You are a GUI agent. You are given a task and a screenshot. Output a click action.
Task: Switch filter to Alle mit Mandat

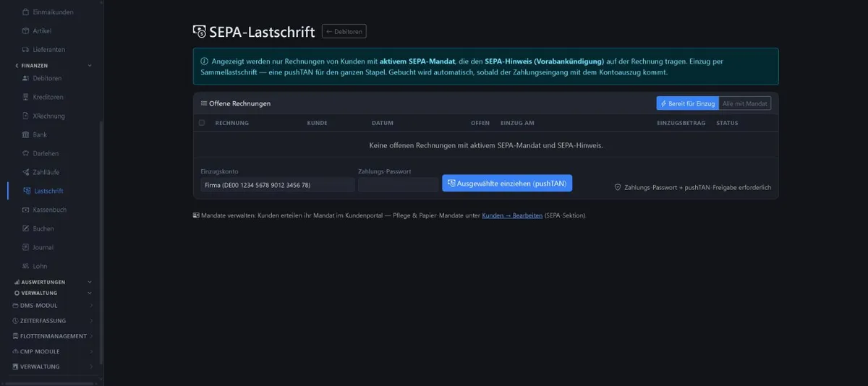click(x=745, y=103)
